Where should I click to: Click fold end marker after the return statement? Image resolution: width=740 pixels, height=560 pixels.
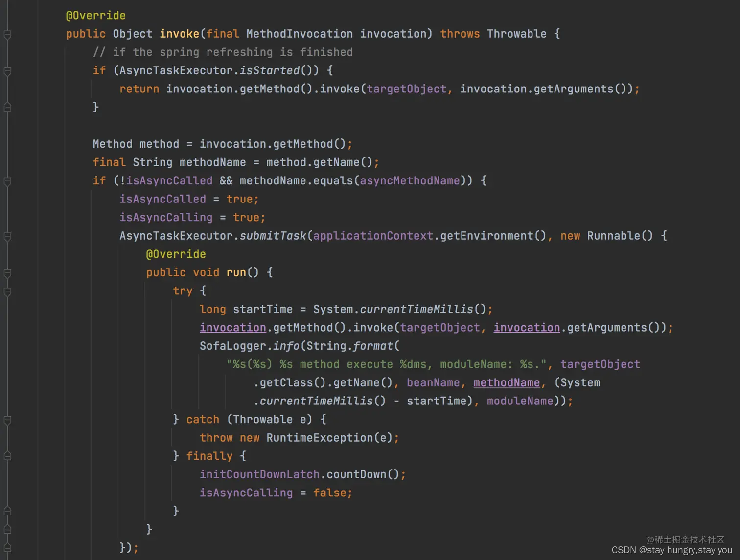click(x=7, y=107)
